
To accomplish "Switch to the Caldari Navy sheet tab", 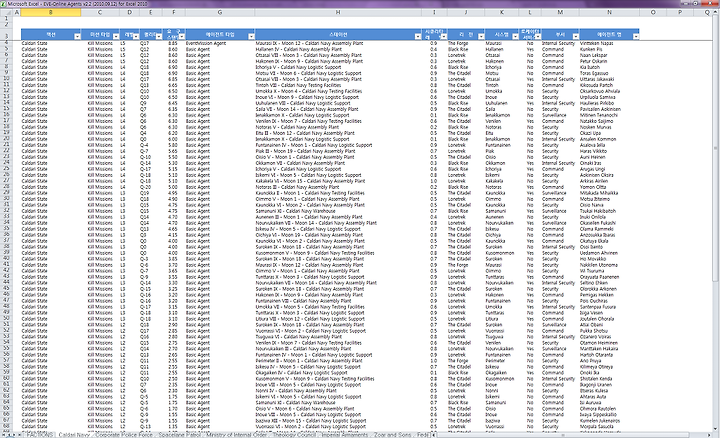I will pos(74,434).
